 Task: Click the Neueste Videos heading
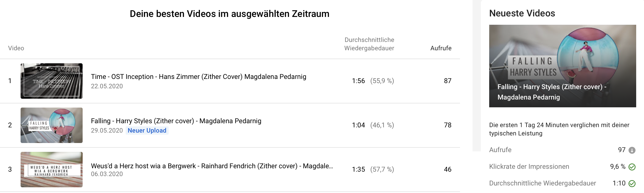coord(522,13)
